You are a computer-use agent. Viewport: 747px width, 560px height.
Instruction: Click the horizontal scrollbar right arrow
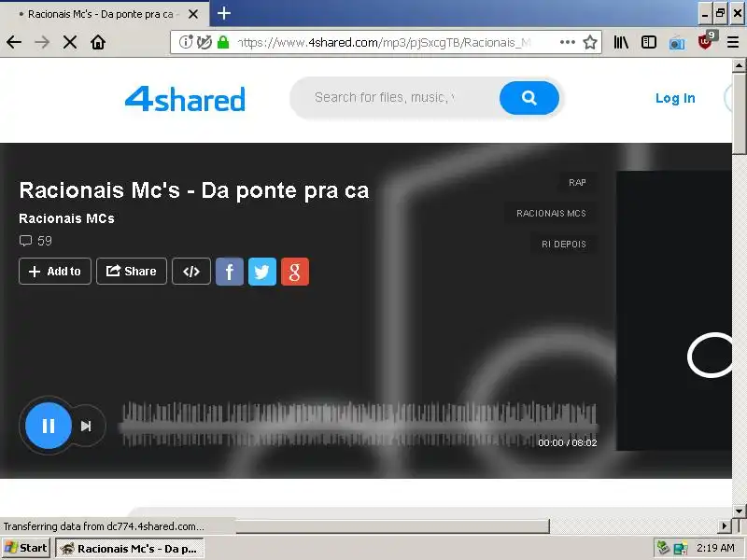725,526
